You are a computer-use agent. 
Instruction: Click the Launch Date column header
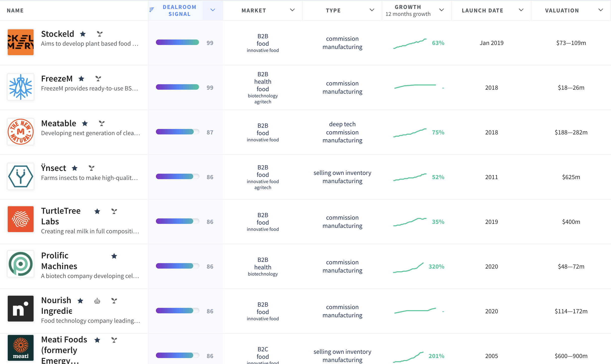click(x=482, y=10)
